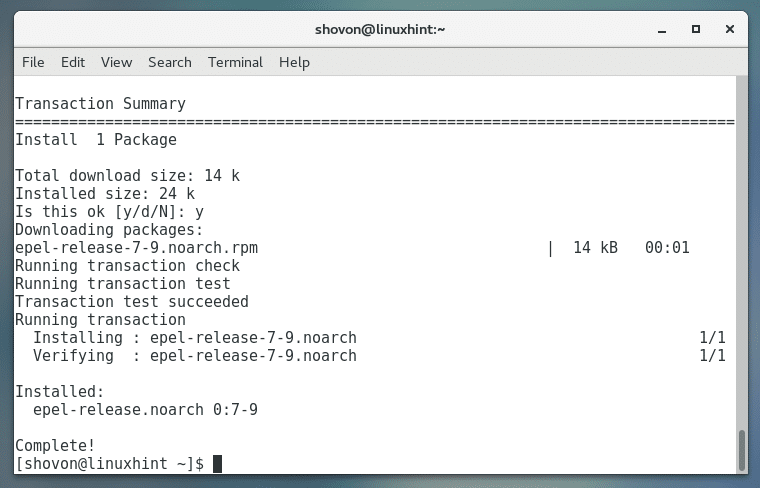Screen dimensions: 760x488
Task: Click the "Transaction Summary" heading text
Action: 100,104
